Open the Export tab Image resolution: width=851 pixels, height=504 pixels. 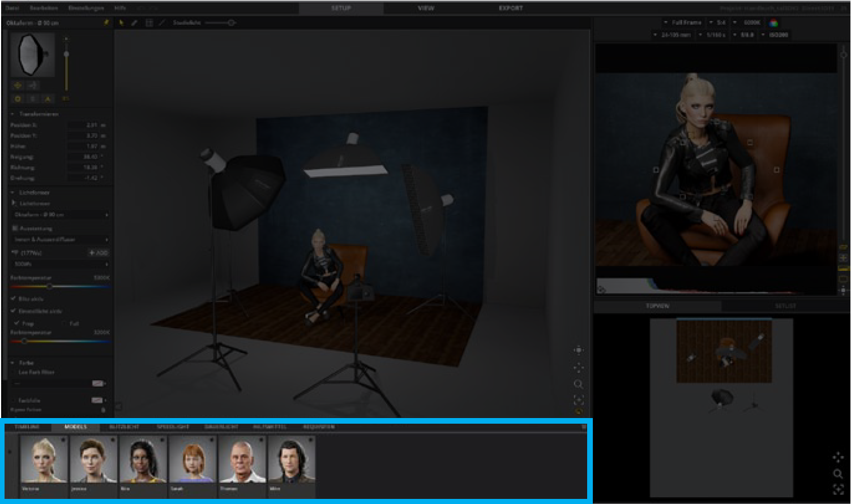click(x=510, y=8)
